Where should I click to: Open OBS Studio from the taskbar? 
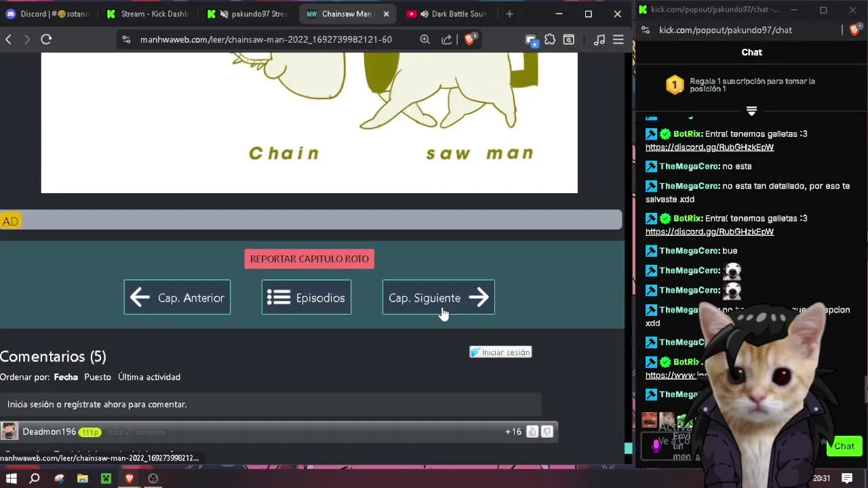tap(153, 479)
